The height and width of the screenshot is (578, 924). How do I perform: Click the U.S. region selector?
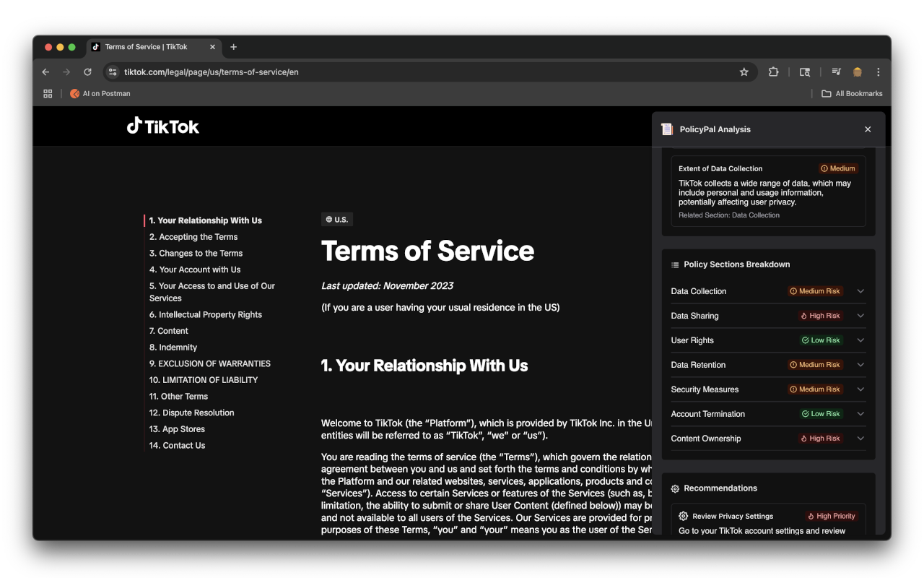(337, 220)
